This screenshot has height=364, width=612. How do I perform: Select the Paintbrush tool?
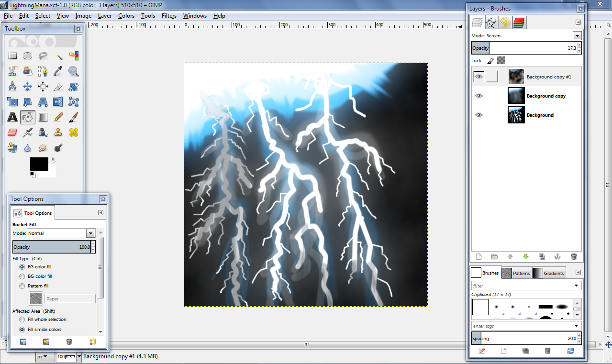tap(74, 117)
